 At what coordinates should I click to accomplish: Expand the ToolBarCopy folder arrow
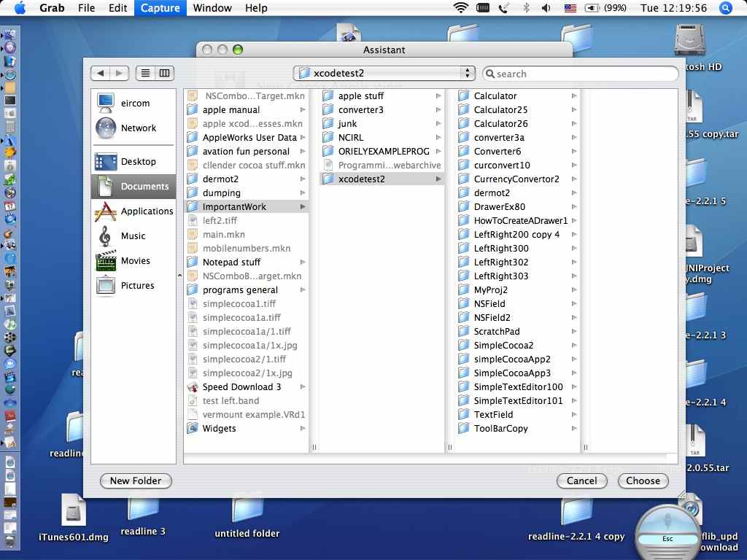pos(574,428)
